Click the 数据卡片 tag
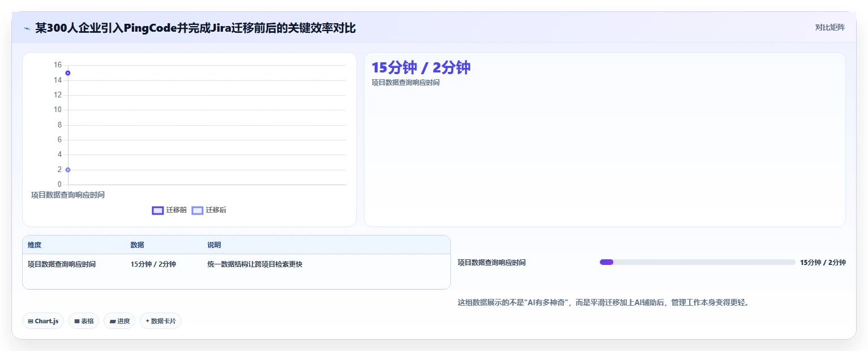868x351 pixels. [161, 321]
